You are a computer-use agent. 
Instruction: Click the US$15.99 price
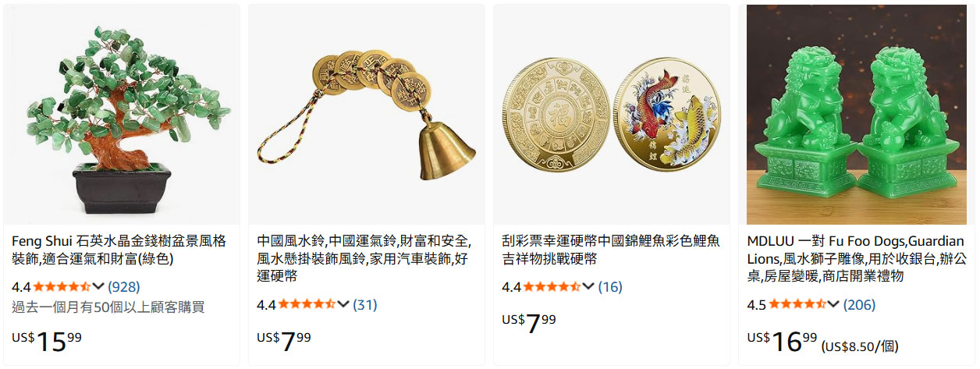pyautogui.click(x=47, y=339)
